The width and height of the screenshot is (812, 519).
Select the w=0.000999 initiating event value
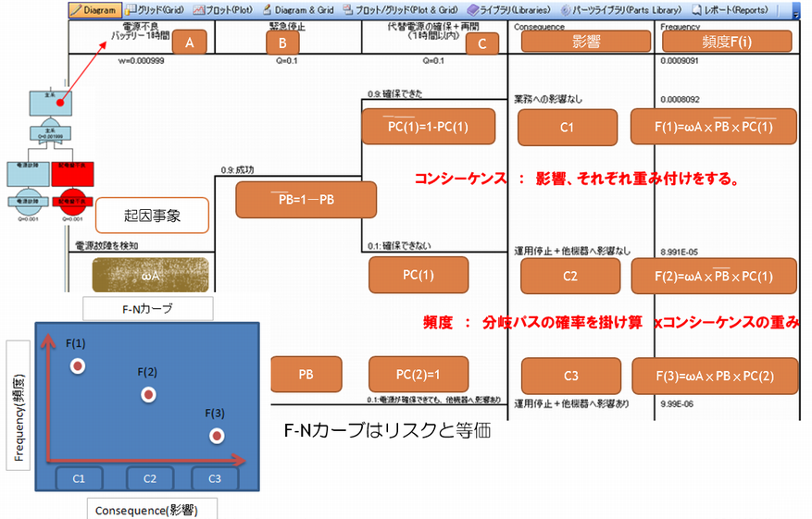pos(142,60)
